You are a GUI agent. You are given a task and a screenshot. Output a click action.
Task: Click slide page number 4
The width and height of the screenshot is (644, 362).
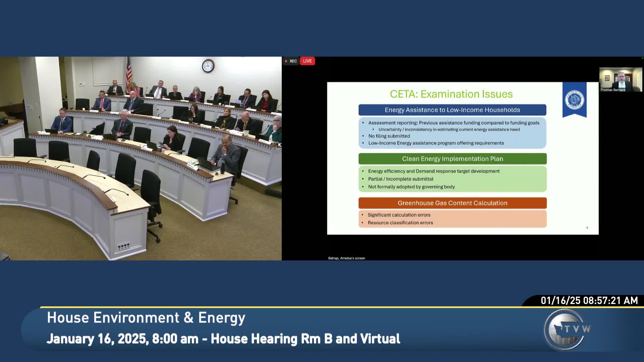pos(587,228)
